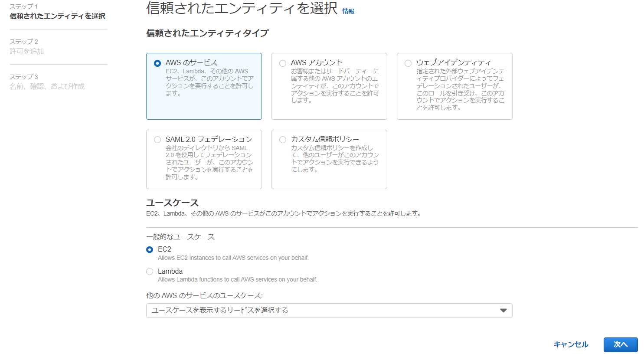Open the 情報 info link

348,11
